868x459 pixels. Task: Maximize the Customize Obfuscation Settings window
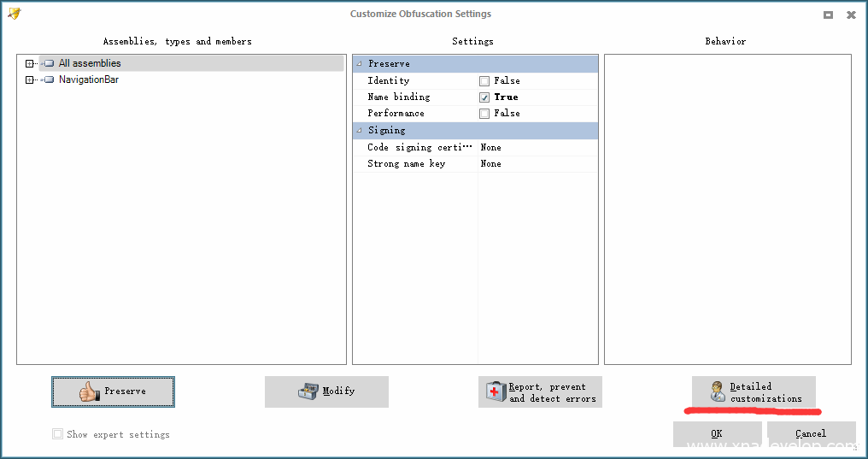[x=828, y=15]
